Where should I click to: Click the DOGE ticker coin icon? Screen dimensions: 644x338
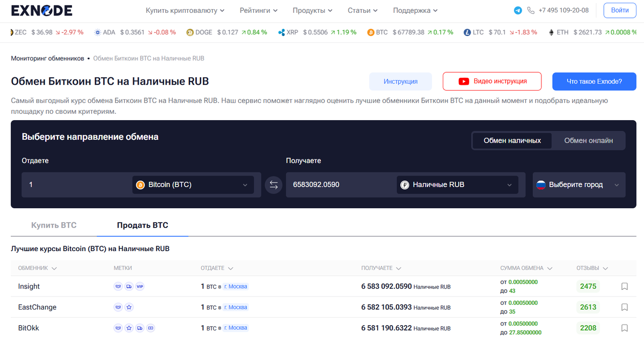[x=190, y=32]
